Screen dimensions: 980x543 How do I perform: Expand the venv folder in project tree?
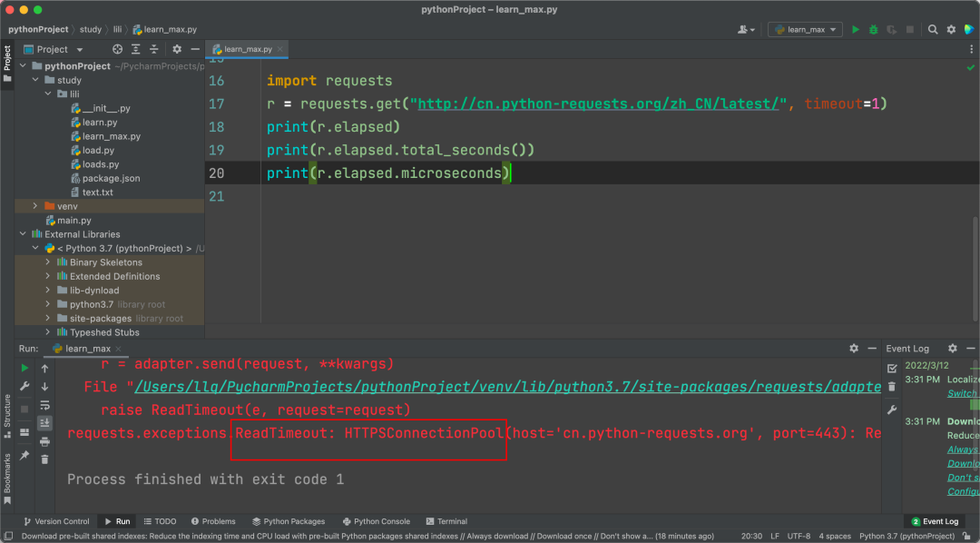pos(35,206)
